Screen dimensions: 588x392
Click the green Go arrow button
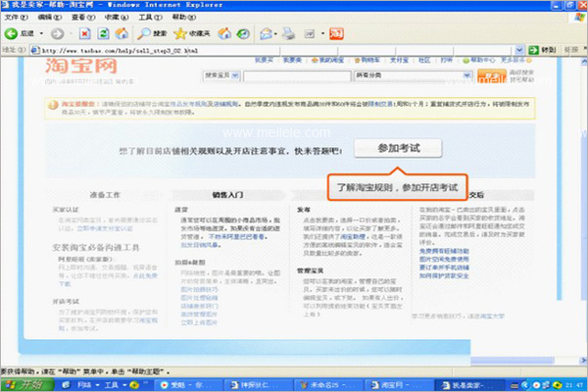[x=533, y=50]
